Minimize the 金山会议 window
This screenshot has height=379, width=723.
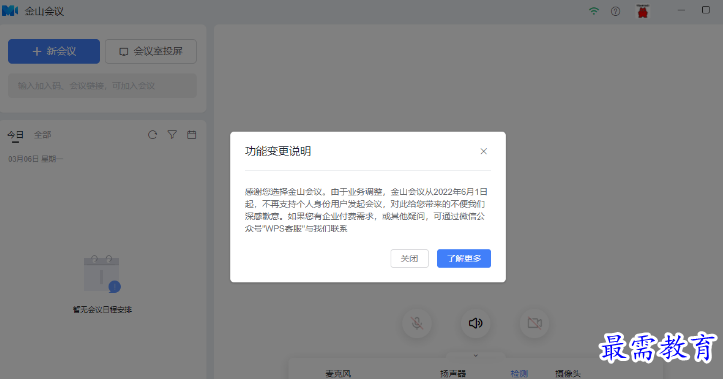(681, 10)
